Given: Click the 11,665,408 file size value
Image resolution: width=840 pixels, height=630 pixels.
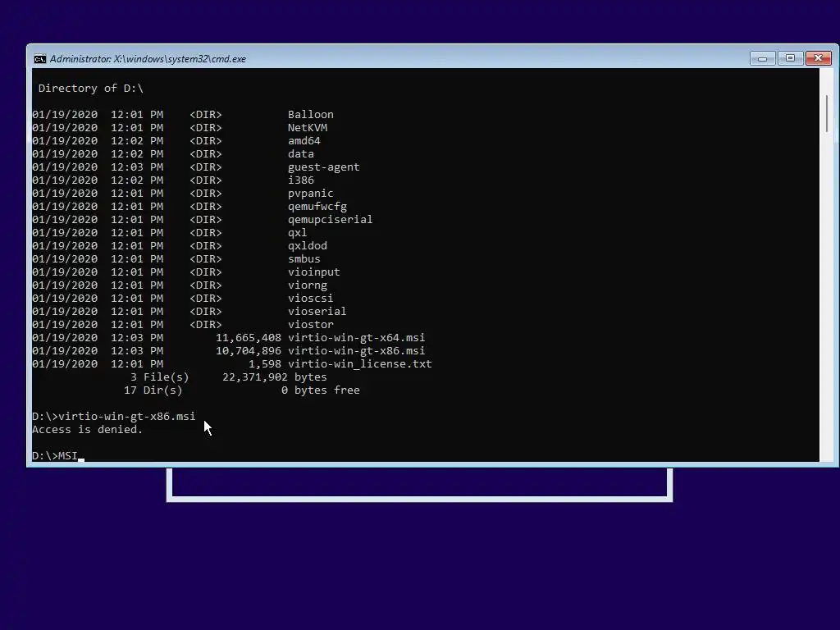Looking at the screenshot, I should point(248,337).
